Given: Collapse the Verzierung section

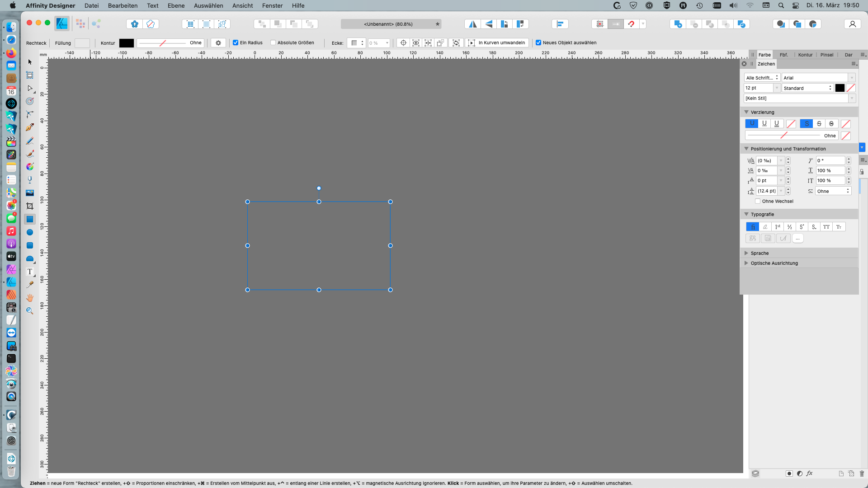Looking at the screenshot, I should coord(746,112).
